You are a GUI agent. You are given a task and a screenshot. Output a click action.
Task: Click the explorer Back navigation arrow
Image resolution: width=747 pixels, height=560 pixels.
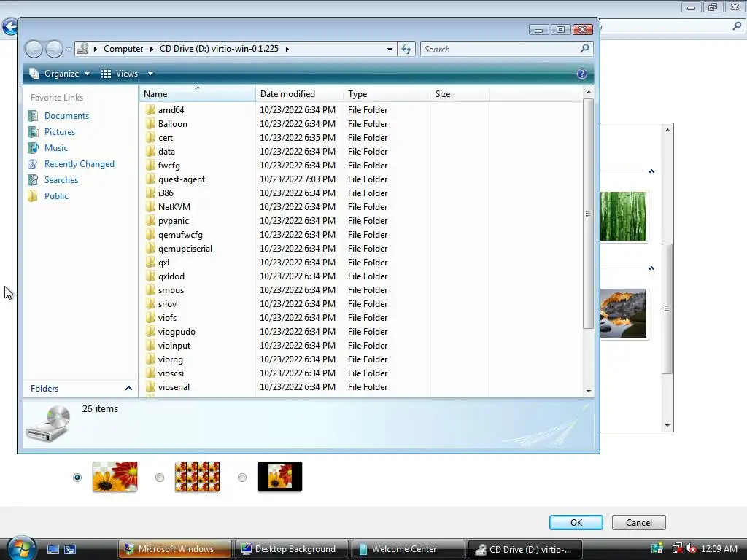pyautogui.click(x=34, y=49)
